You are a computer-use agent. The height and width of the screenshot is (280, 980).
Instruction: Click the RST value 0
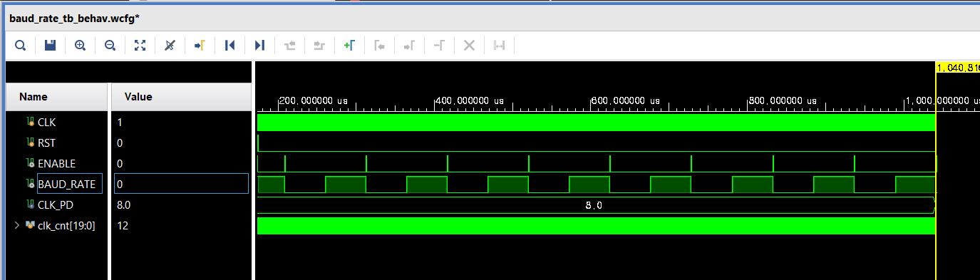pyautogui.click(x=120, y=143)
